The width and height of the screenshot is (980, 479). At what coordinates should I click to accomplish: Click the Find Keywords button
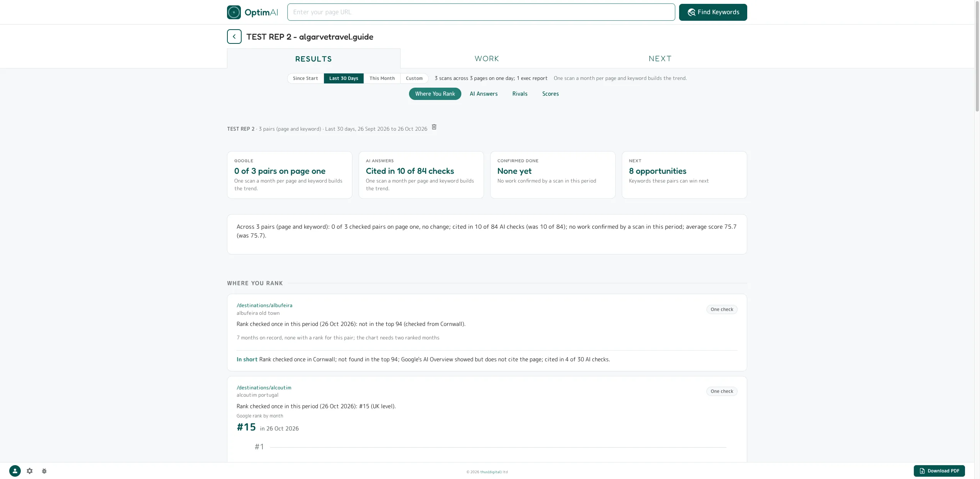(713, 12)
